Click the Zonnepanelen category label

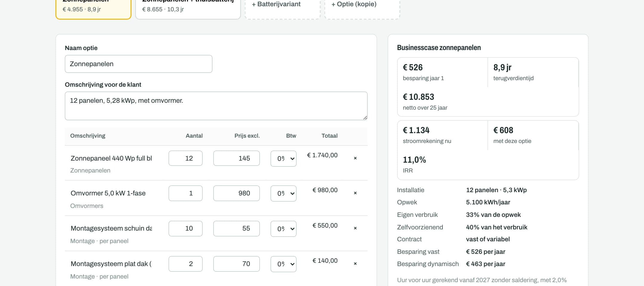click(90, 170)
